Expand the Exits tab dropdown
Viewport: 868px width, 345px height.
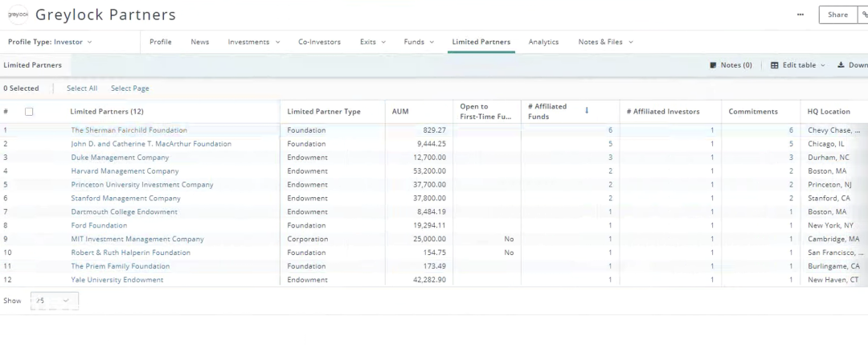383,42
